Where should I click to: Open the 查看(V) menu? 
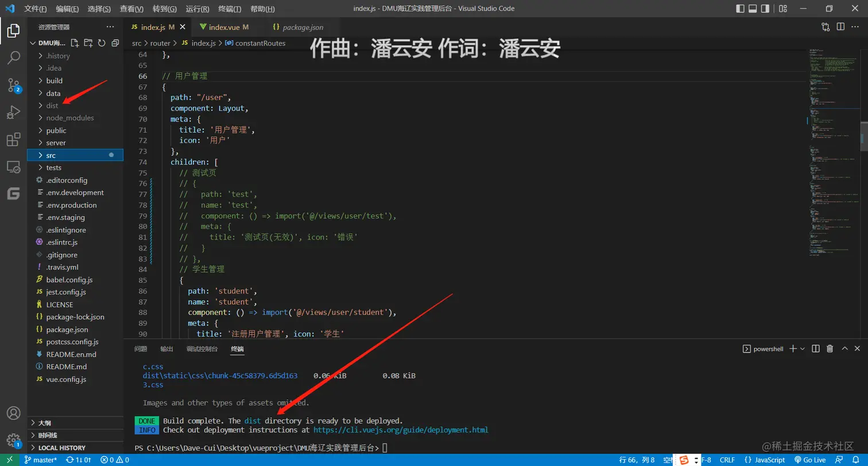[133, 9]
